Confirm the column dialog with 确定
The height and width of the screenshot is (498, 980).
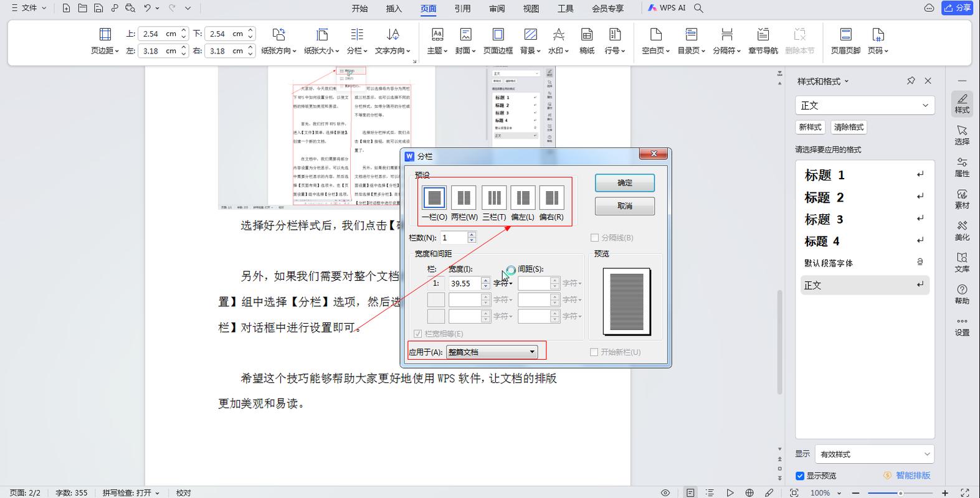click(624, 183)
